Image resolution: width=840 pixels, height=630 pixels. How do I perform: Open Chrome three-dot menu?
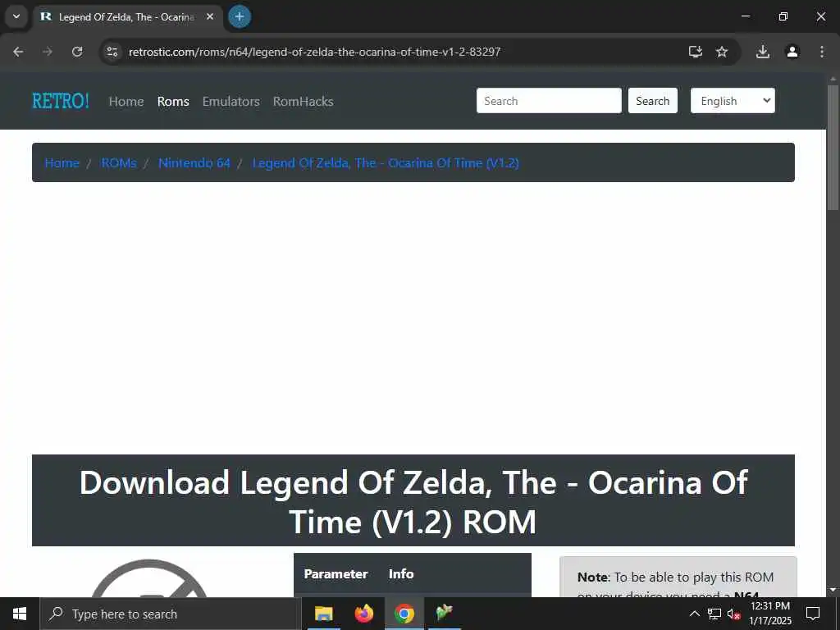click(x=822, y=52)
